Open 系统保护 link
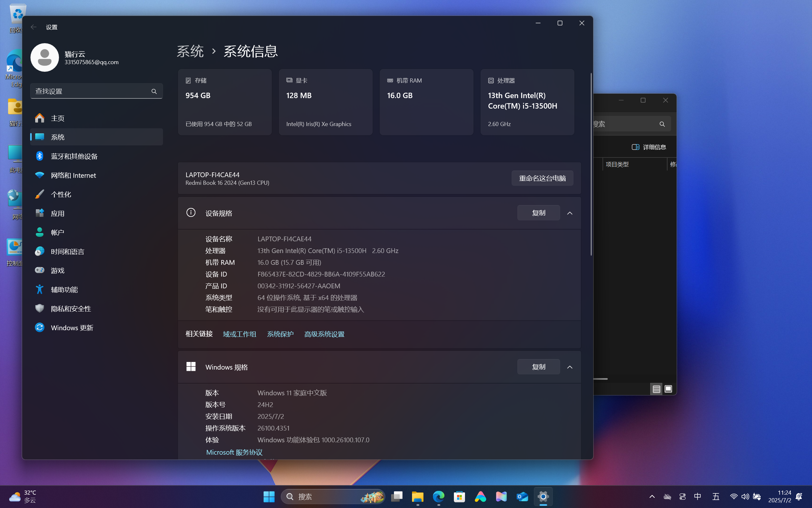The image size is (812, 508). 280,334
